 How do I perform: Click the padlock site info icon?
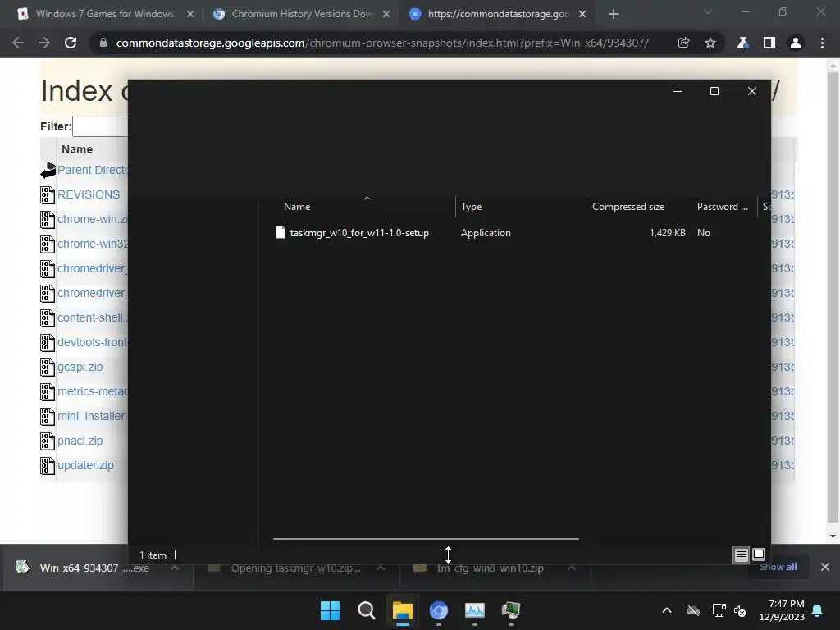(x=103, y=43)
